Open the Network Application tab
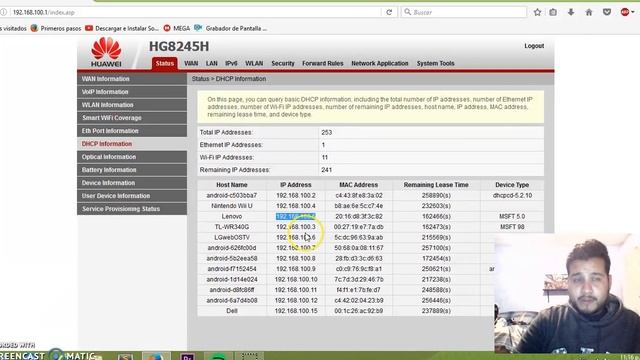This screenshot has width=640, height=360. click(380, 63)
